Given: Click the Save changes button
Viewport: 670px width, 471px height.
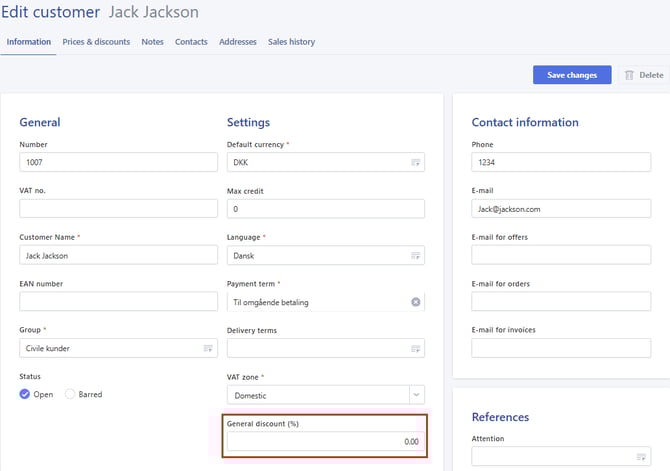Looking at the screenshot, I should click(x=572, y=75).
